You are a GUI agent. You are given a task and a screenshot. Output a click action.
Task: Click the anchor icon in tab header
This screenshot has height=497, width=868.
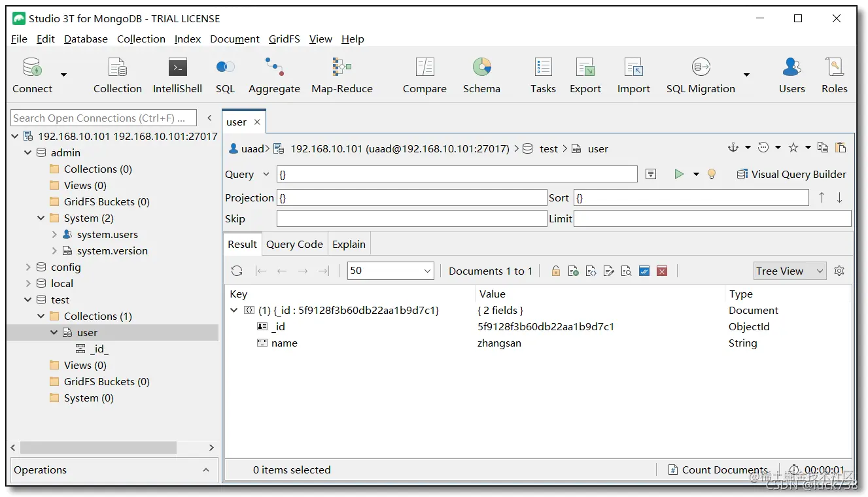[x=733, y=148]
